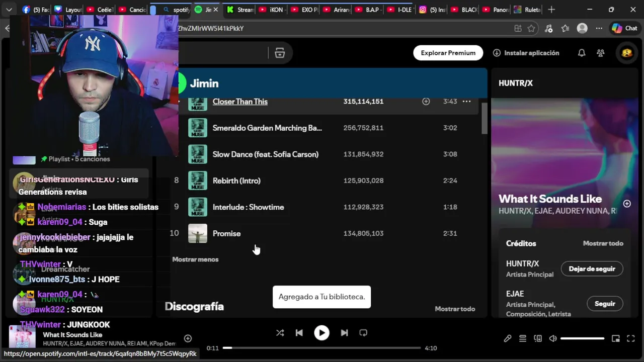Mute the volume speaker icon

pyautogui.click(x=553, y=339)
